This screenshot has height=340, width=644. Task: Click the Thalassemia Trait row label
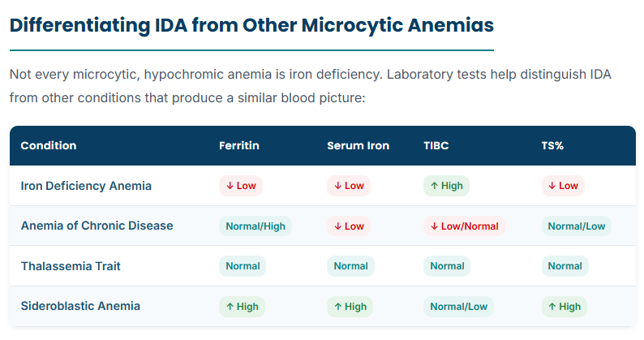(x=71, y=266)
